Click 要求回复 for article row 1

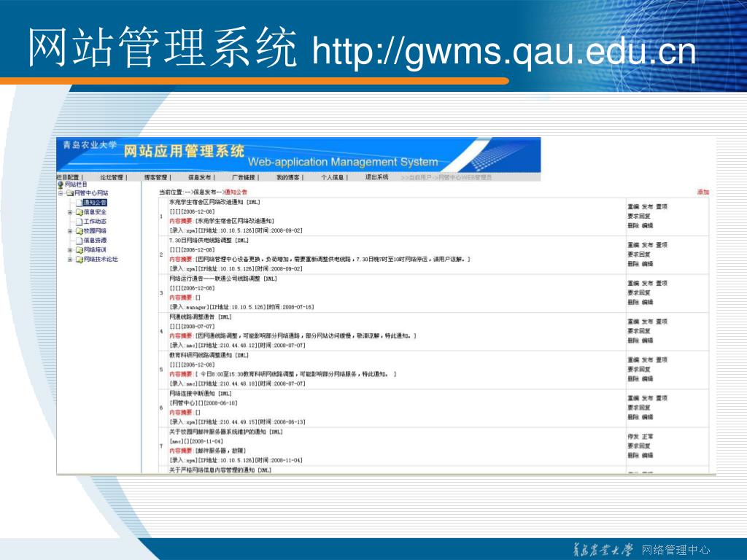639,216
